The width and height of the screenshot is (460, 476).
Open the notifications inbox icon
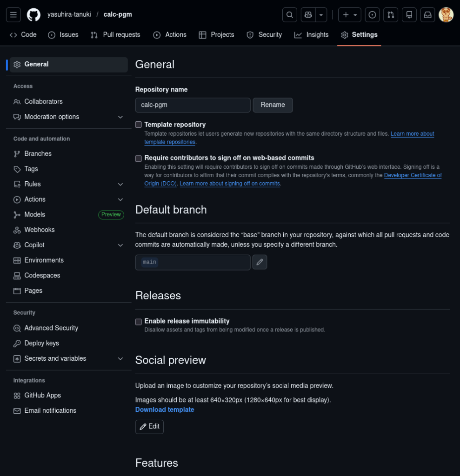[427, 15]
